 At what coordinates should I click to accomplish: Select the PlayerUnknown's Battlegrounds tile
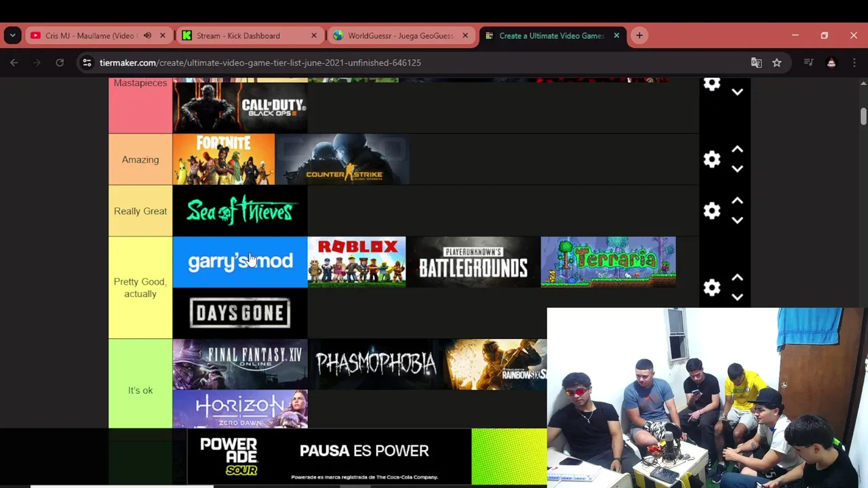pyautogui.click(x=473, y=262)
